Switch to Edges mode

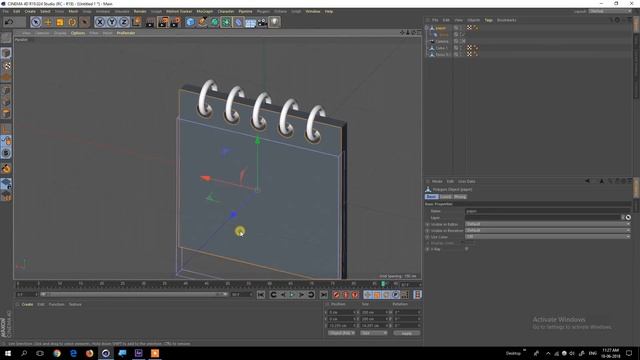click(x=6, y=102)
